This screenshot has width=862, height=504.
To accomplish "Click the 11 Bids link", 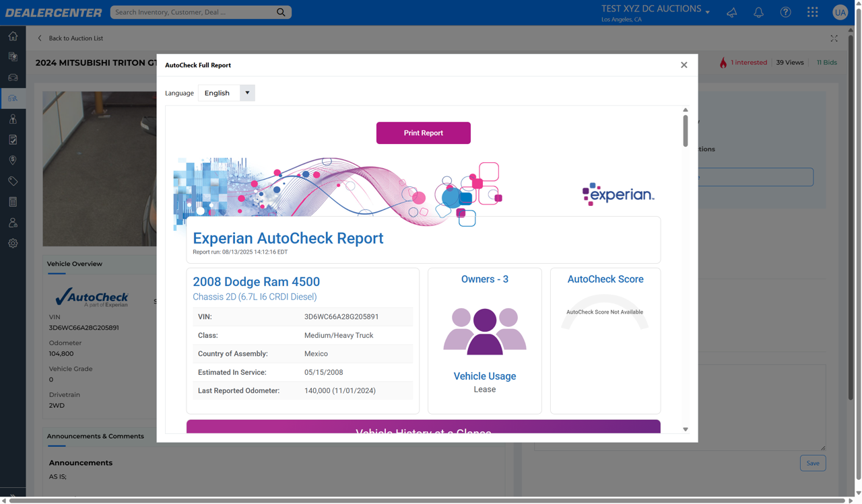I will [827, 63].
